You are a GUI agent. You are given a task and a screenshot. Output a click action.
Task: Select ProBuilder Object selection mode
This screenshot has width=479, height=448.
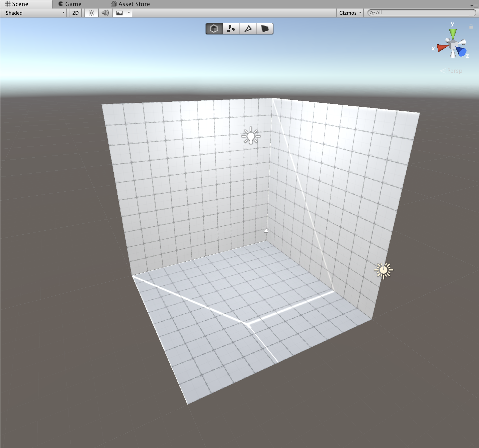click(214, 29)
